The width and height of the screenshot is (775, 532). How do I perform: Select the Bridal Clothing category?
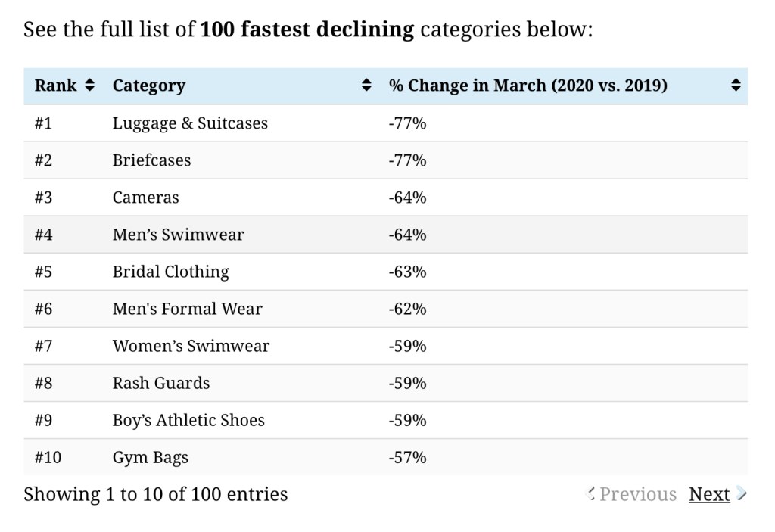tap(170, 271)
